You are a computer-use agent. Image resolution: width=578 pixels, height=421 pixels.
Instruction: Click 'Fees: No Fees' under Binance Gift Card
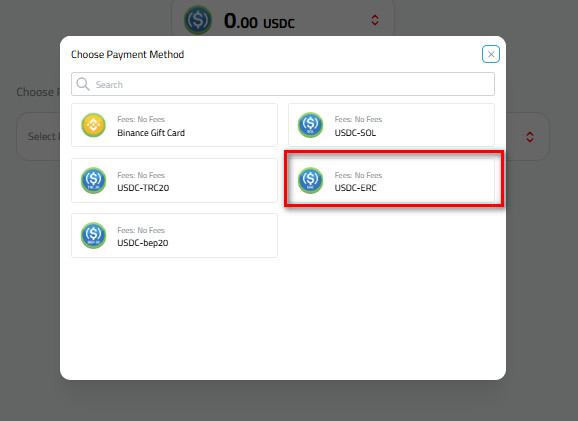(x=141, y=119)
